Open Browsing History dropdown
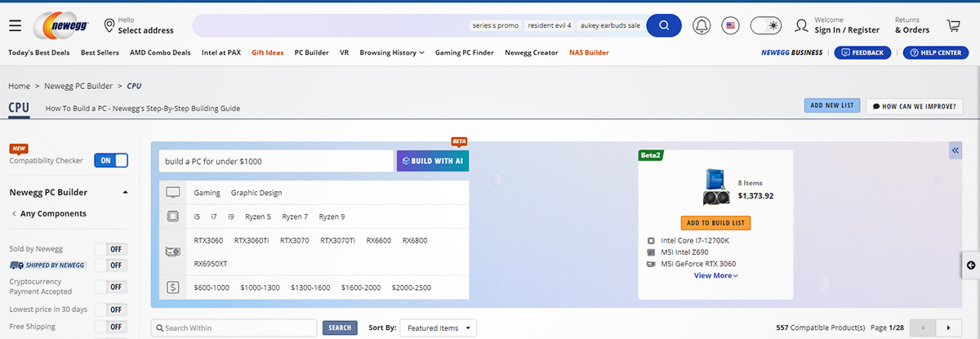 392,52
